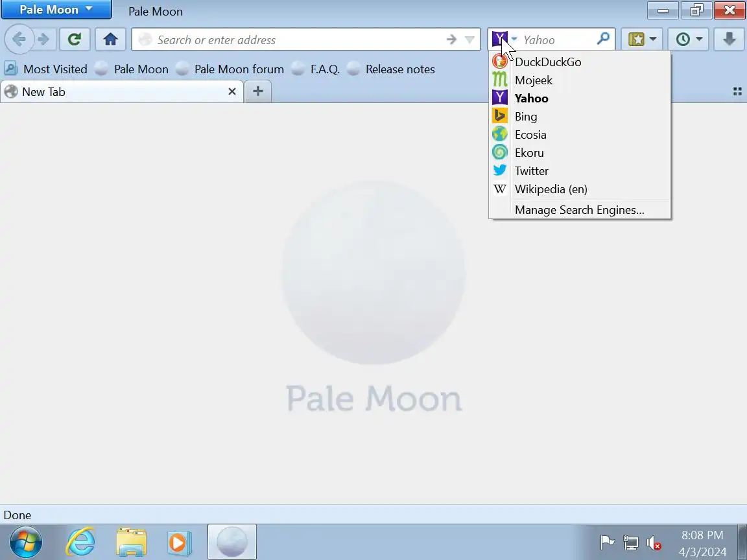Open a new tab with the plus button
Screen dimensions: 747x560
coord(257,91)
